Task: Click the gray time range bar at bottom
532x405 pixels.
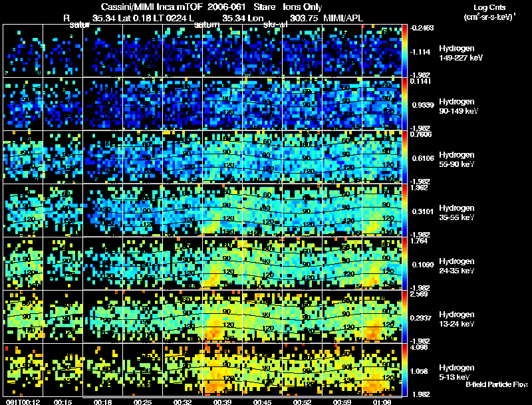Action: pos(243,397)
